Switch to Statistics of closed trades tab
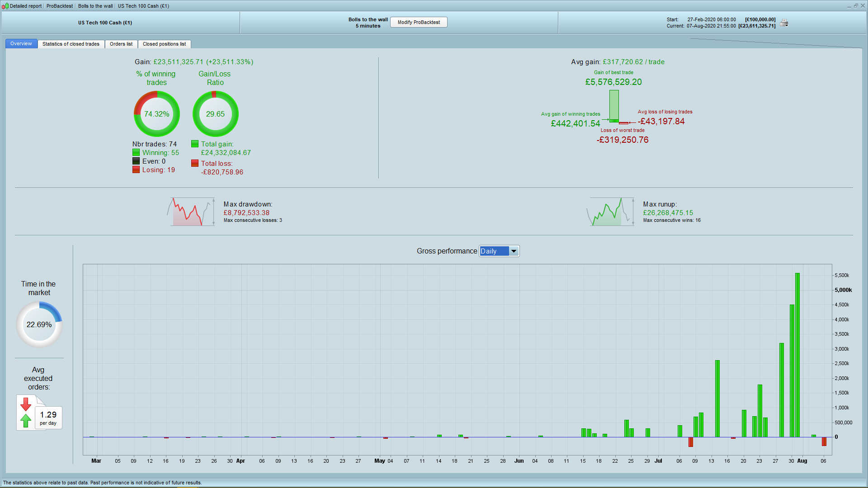This screenshot has width=868, height=488. [71, 44]
